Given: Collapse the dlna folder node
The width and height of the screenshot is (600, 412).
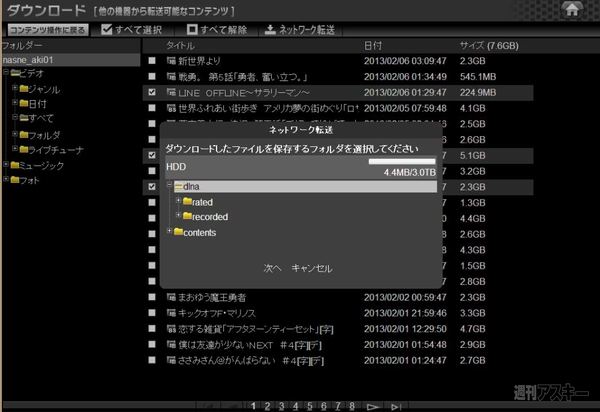Looking at the screenshot, I should click(x=170, y=185).
